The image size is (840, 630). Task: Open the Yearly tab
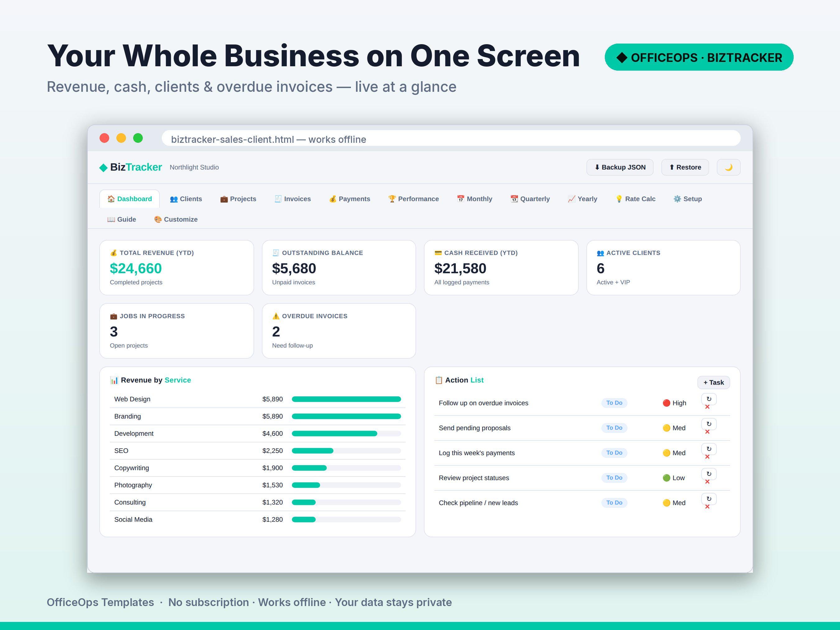point(582,198)
